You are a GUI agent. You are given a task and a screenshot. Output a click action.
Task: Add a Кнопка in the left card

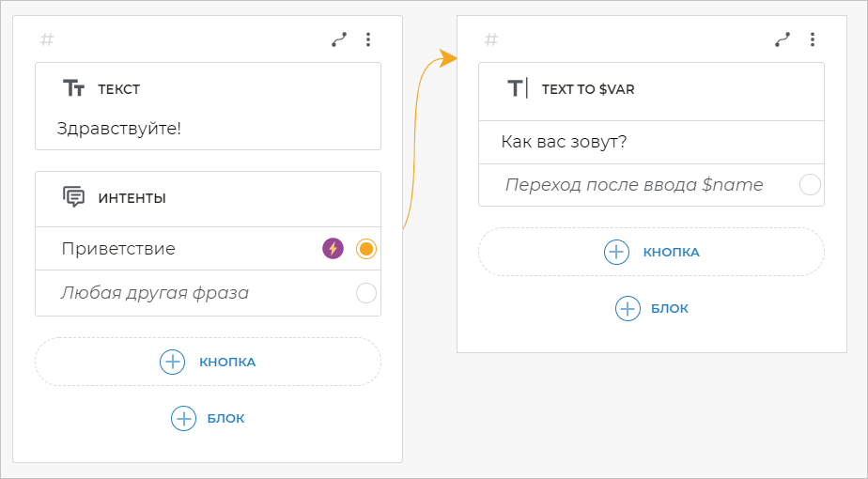(x=208, y=362)
